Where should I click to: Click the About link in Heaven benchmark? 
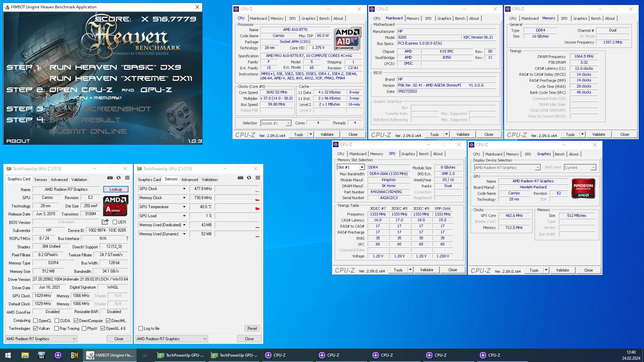pyautogui.click(x=18, y=141)
